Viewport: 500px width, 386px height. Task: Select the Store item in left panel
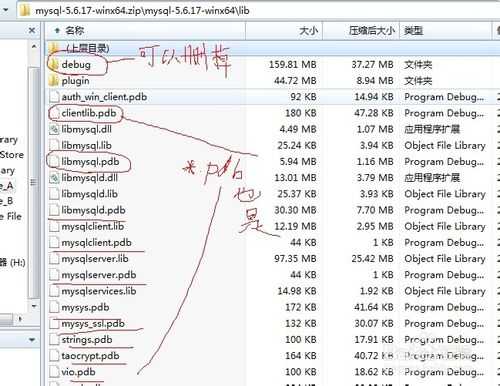pyautogui.click(x=12, y=155)
